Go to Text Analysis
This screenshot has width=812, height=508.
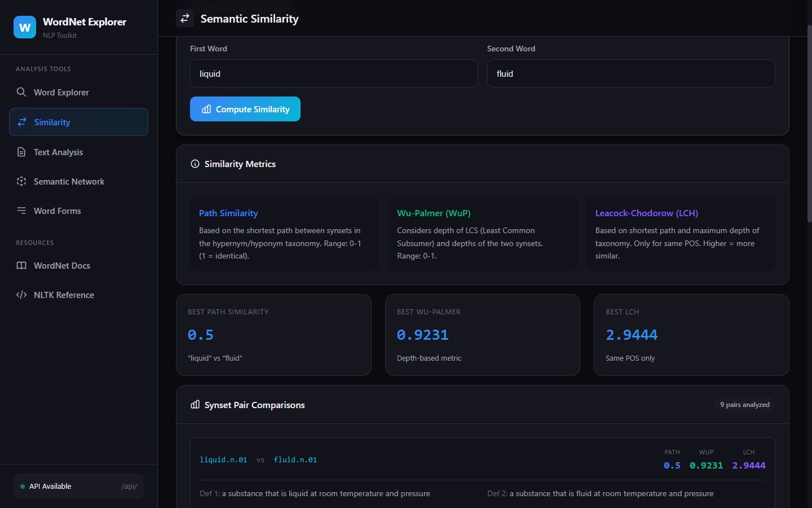tap(78, 152)
